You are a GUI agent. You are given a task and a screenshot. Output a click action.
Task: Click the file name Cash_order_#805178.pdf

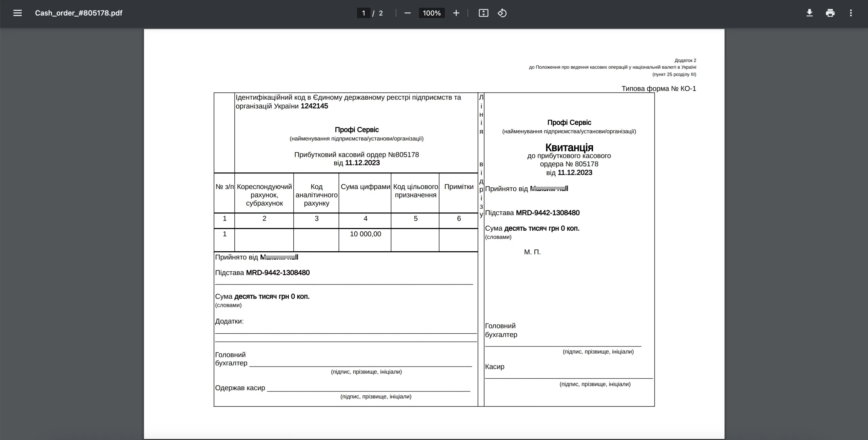tap(79, 13)
